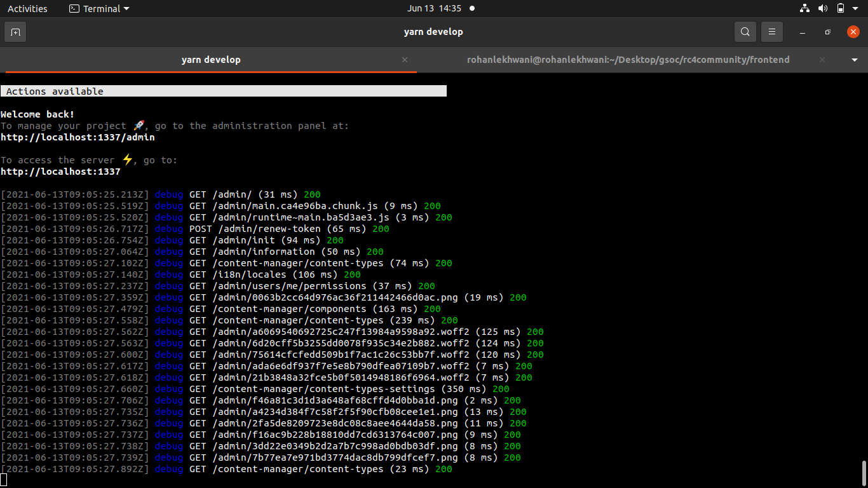Close the terminal window
The height and width of the screenshot is (488, 868).
click(853, 32)
